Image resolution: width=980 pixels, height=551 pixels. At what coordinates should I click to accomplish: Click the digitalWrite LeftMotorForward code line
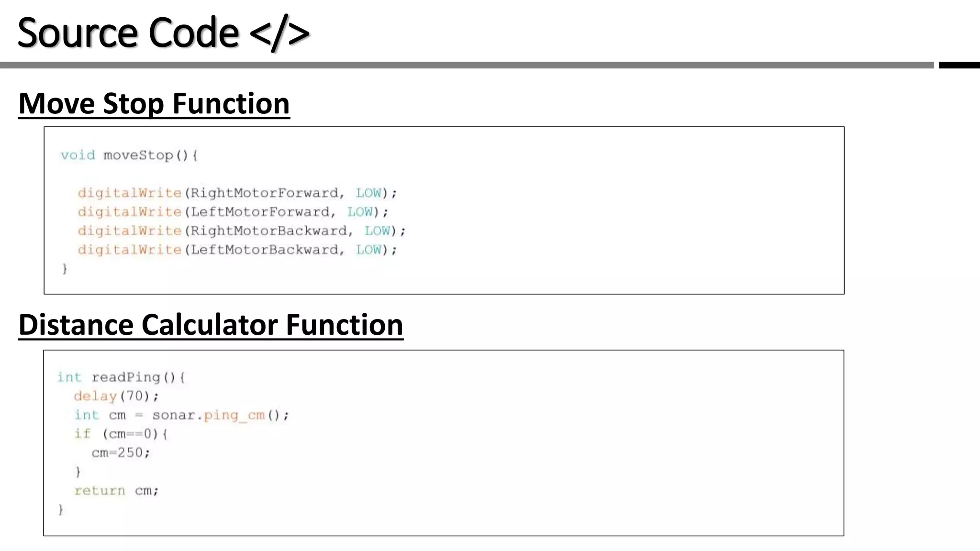click(233, 212)
